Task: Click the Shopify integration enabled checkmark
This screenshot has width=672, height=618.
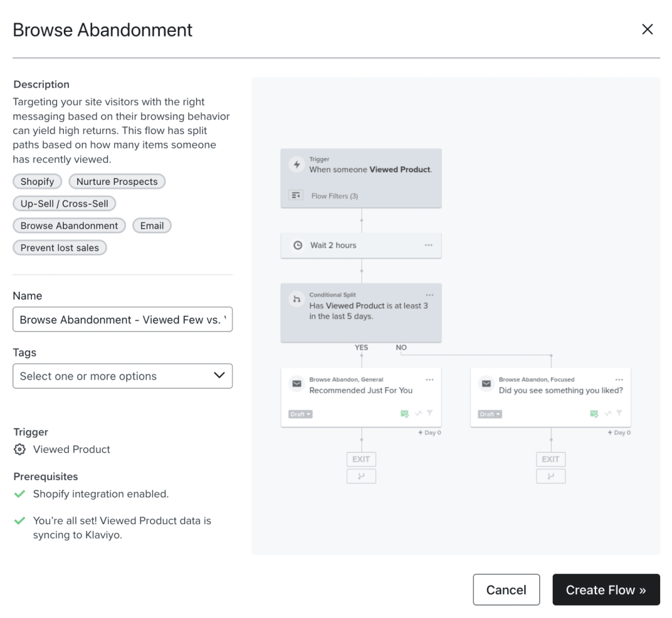Action: [20, 494]
